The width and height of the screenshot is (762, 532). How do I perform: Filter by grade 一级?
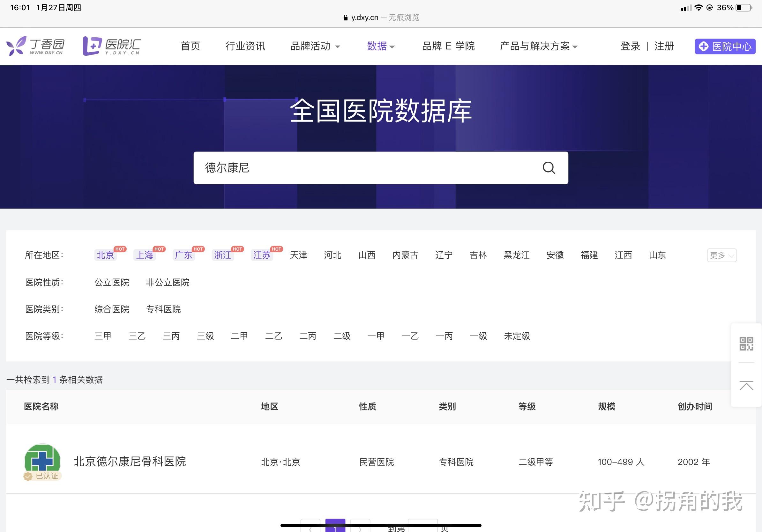pos(479,336)
